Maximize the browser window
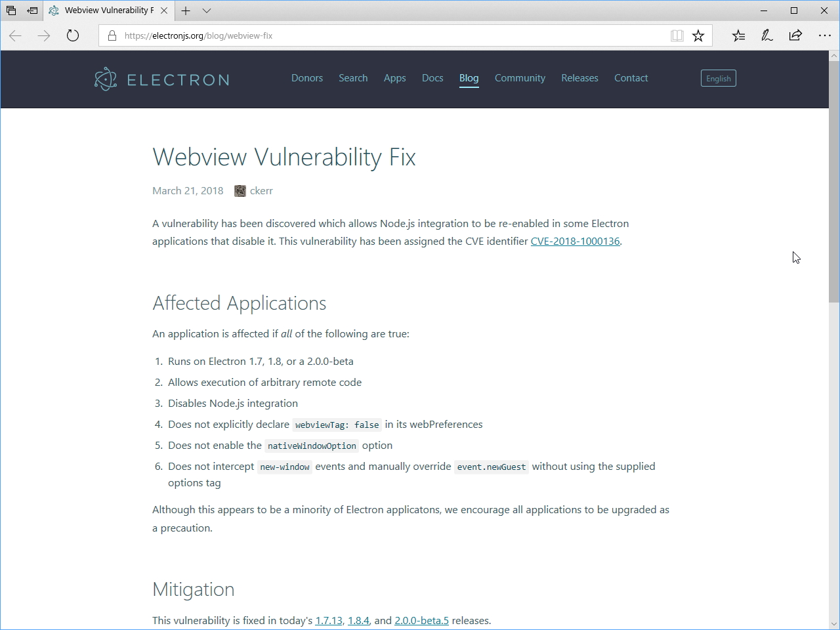Image resolution: width=840 pixels, height=630 pixels. [794, 10]
